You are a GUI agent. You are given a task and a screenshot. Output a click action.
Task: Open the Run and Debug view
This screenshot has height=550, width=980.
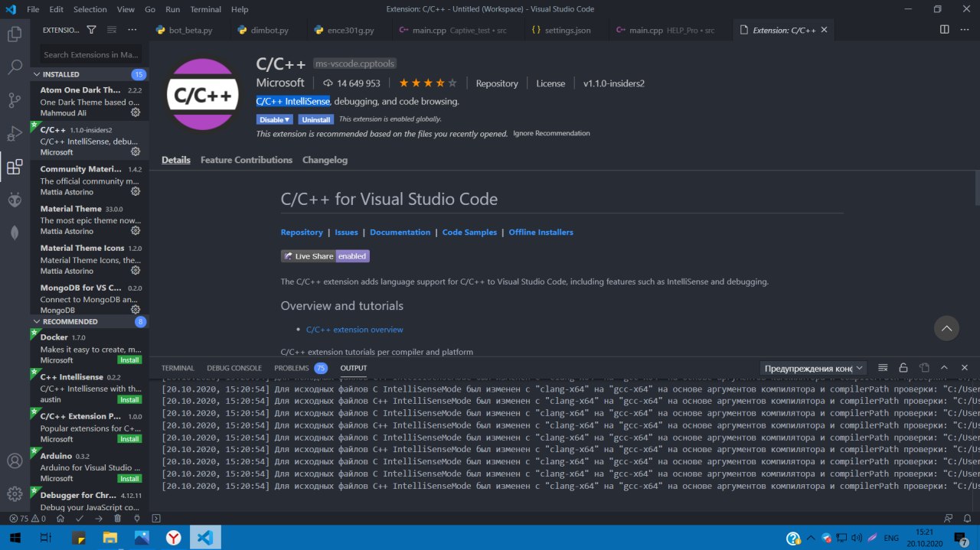(15, 134)
